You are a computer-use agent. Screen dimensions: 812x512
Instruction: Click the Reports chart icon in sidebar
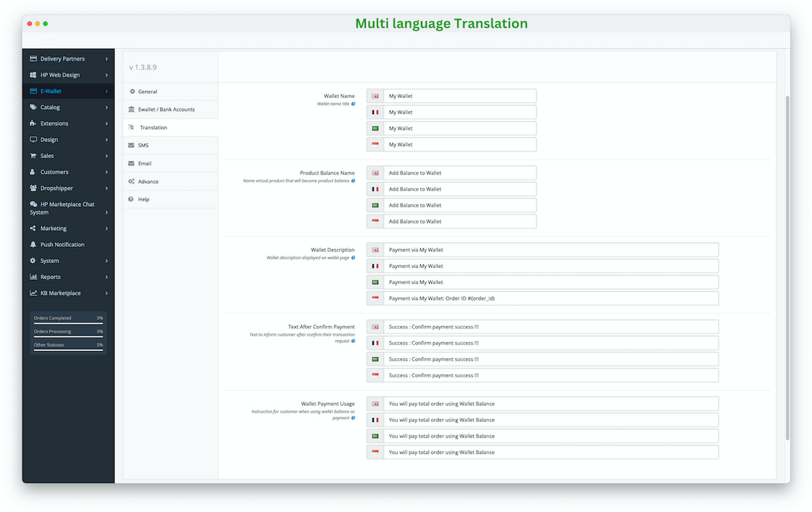coord(32,277)
